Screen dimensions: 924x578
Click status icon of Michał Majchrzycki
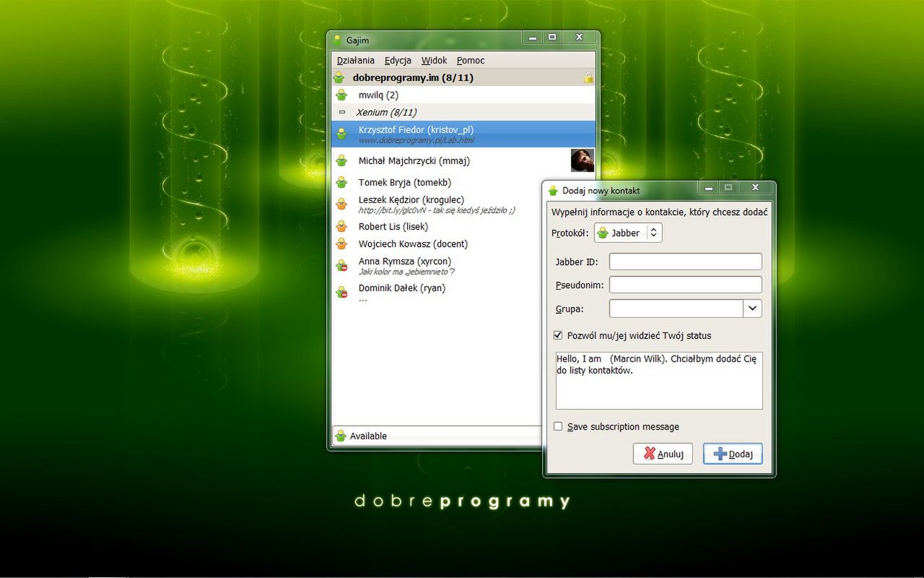pos(342,160)
